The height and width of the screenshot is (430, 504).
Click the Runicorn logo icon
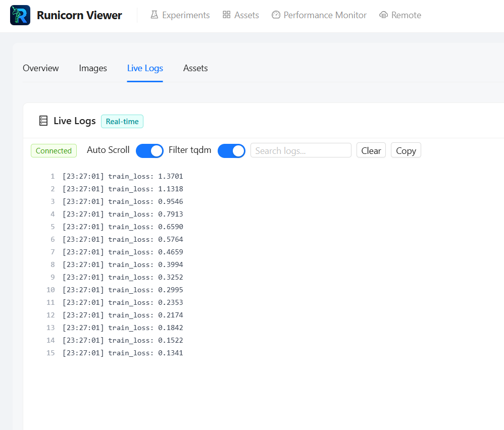tap(20, 15)
